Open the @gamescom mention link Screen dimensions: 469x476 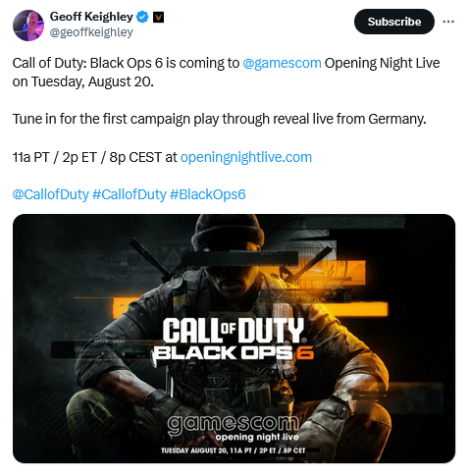(x=282, y=63)
